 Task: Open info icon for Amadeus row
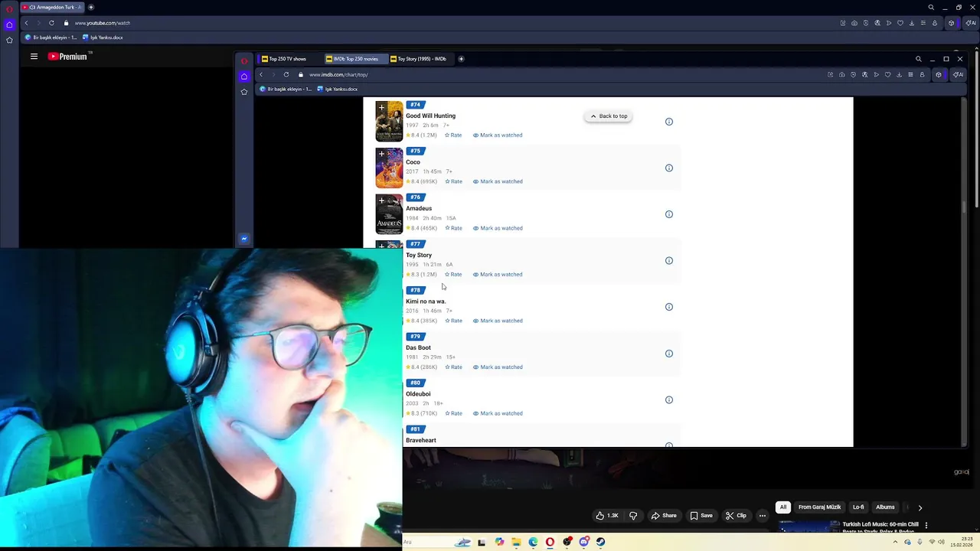tap(668, 214)
